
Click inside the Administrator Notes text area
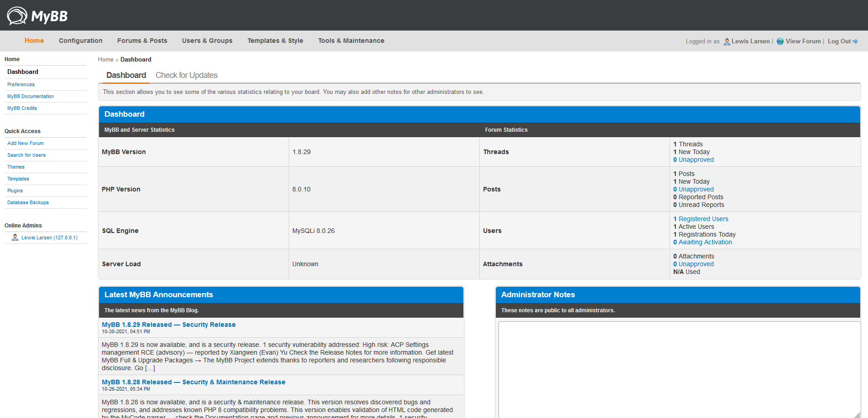point(679,369)
